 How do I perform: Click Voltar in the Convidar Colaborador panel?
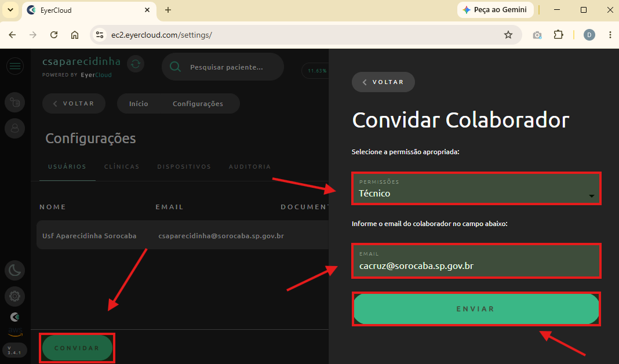(x=383, y=82)
